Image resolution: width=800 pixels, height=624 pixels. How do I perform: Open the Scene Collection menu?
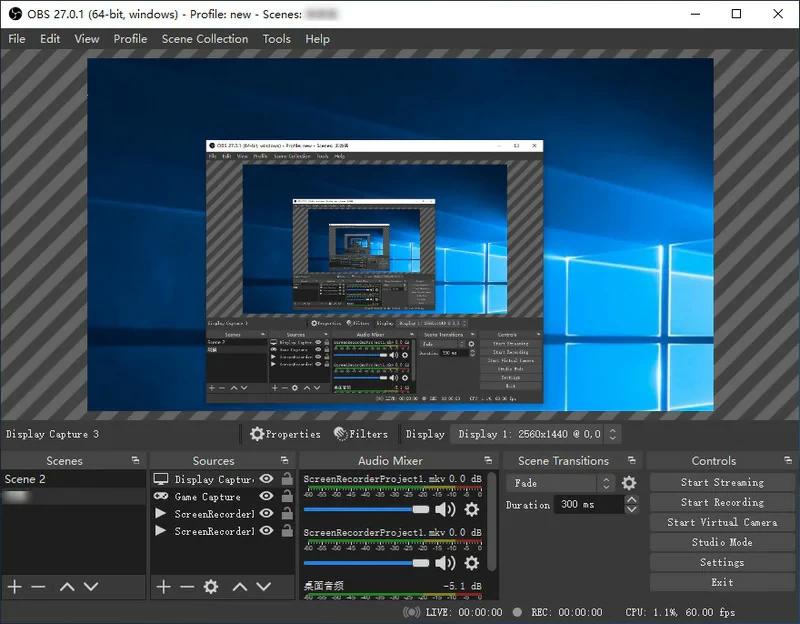pyautogui.click(x=203, y=39)
